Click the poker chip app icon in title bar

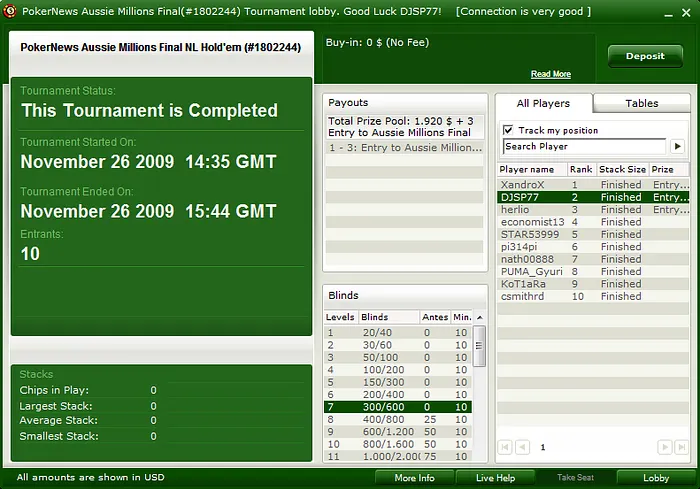[x=9, y=11]
